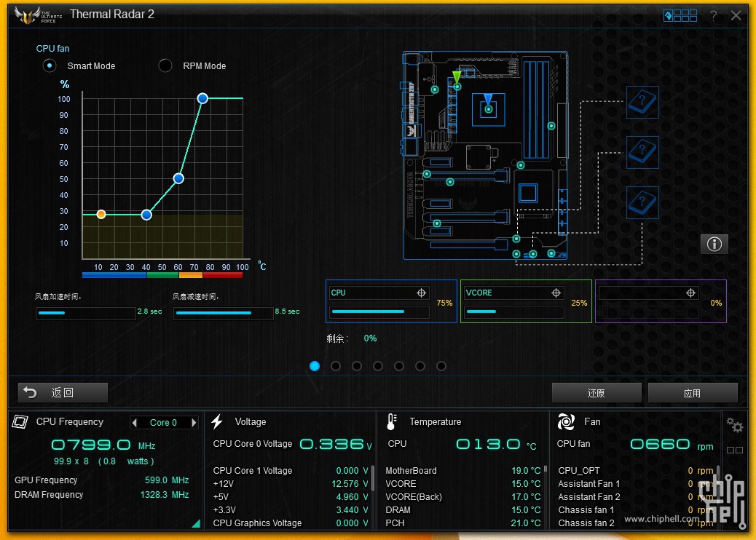Click the fan curve point at 50%
The height and width of the screenshot is (540, 756).
(x=178, y=179)
